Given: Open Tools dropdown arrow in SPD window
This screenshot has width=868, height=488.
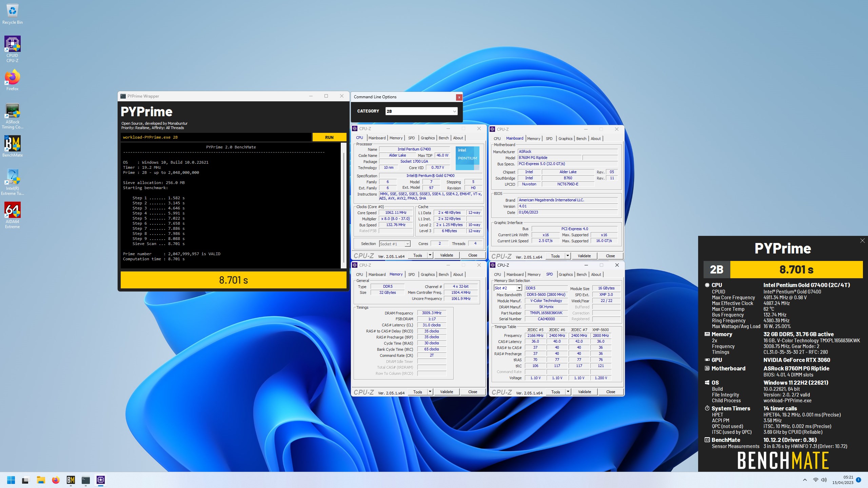Looking at the screenshot, I should coord(568,392).
